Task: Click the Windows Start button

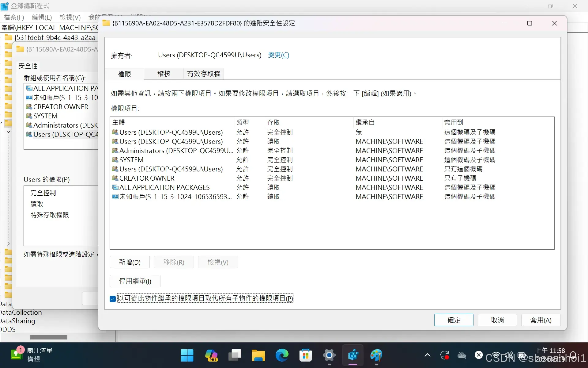Action: [x=187, y=355]
